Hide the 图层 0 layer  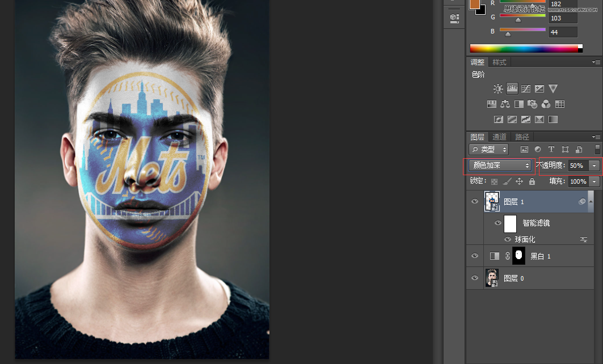pos(475,278)
